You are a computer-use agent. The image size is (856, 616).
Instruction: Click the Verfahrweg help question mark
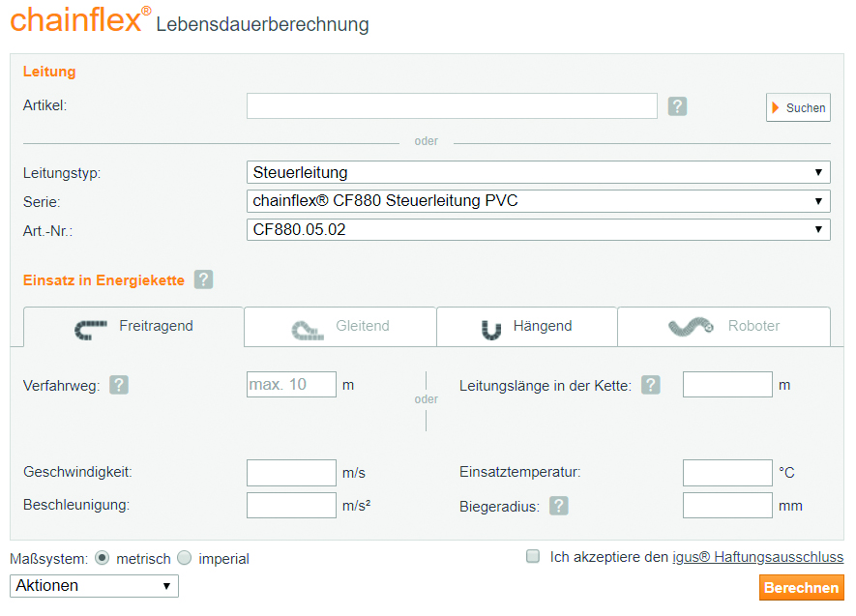118,385
